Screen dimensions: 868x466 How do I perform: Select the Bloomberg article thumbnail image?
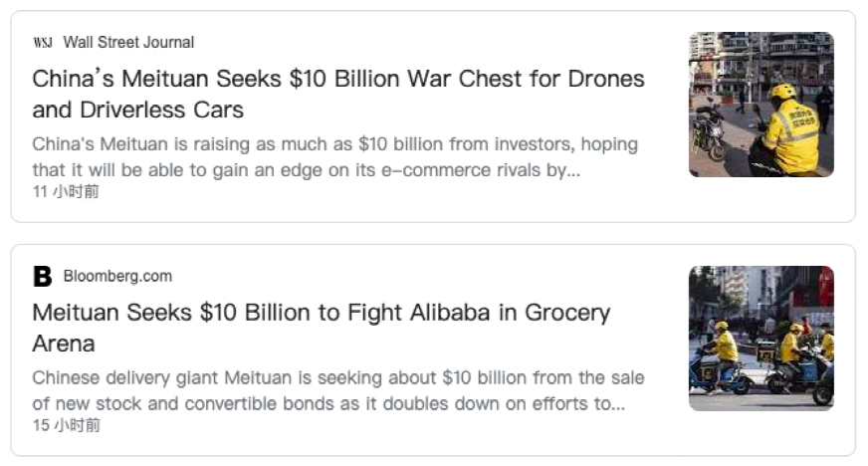tap(761, 339)
